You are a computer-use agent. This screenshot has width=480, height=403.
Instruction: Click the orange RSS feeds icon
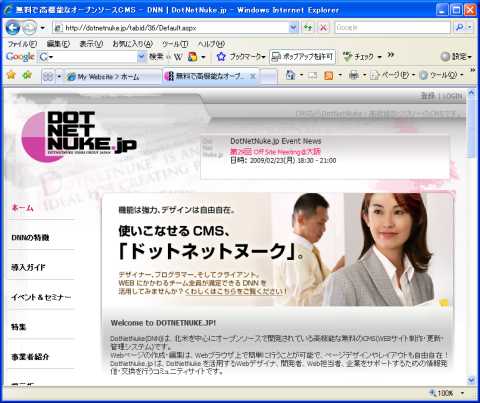click(x=328, y=76)
